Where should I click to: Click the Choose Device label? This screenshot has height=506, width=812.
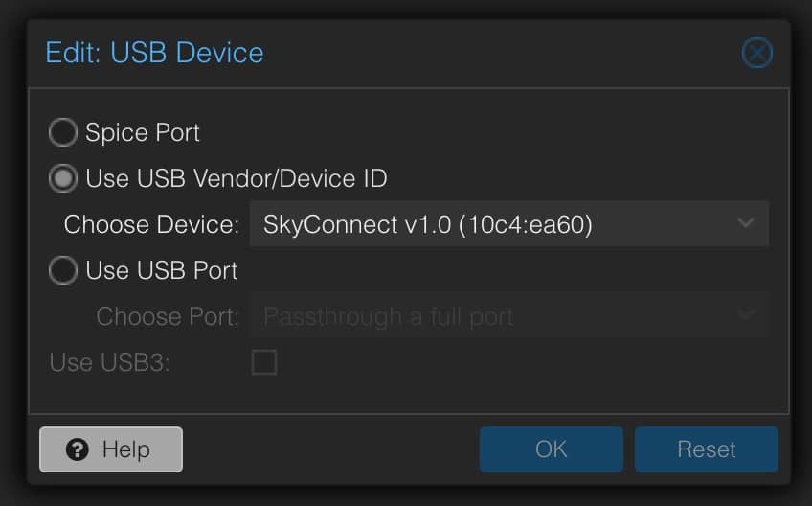[x=151, y=225]
